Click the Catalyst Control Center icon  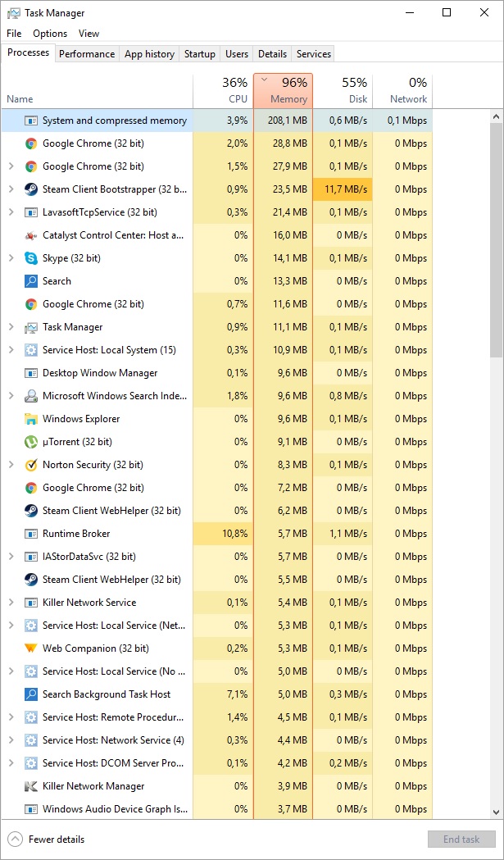(x=31, y=235)
